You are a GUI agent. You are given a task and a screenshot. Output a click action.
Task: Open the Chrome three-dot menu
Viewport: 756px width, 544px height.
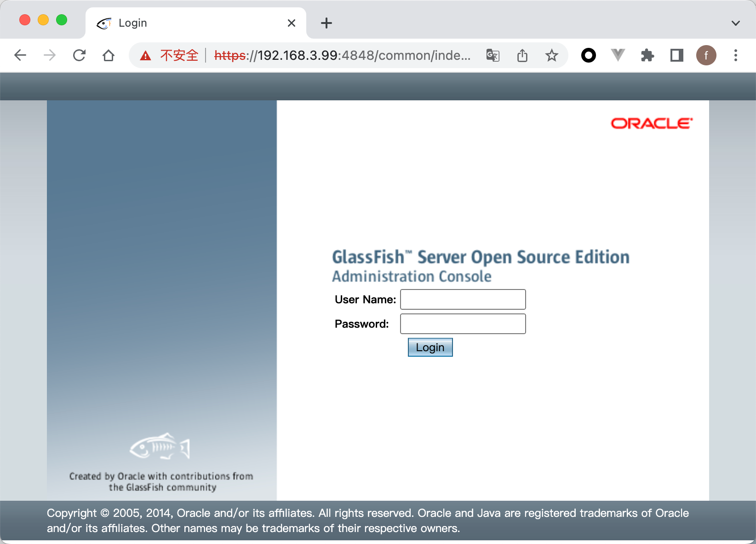pos(735,56)
